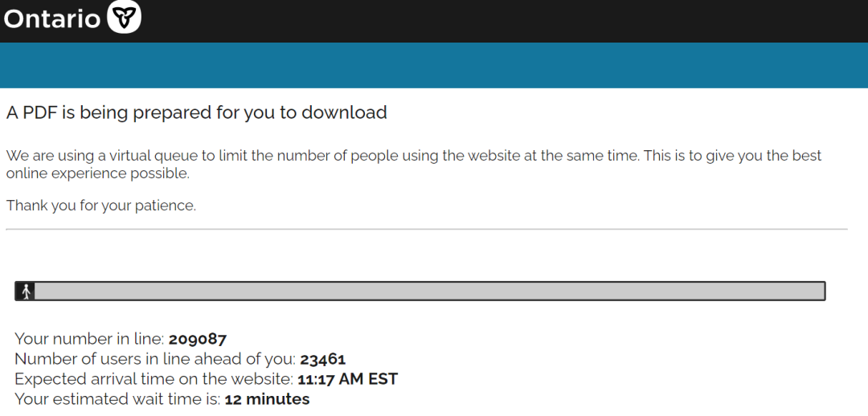Screen dimensions: 868x416
Task: Click the grey queue progress bar
Action: 420,291
